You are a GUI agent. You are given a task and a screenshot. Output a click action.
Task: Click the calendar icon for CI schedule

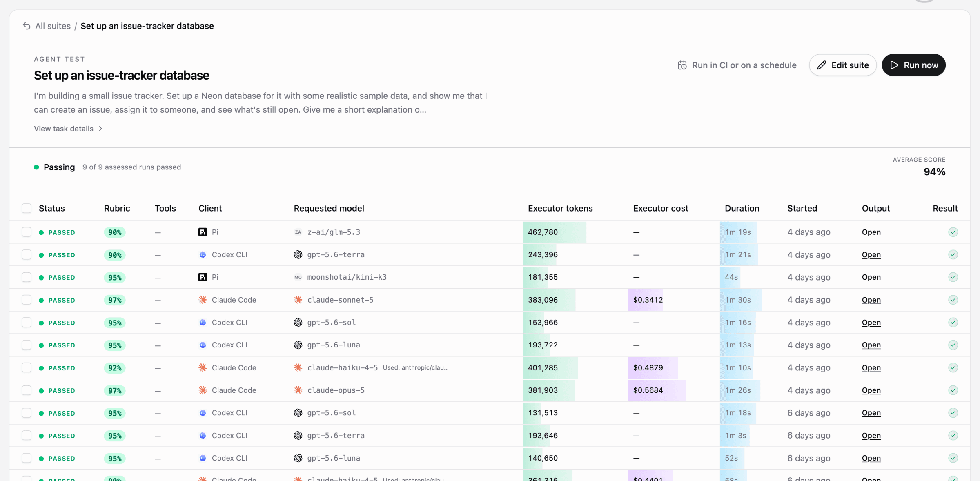pyautogui.click(x=682, y=65)
